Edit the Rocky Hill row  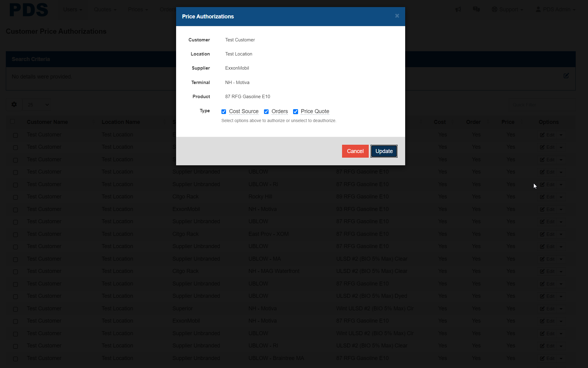click(x=547, y=197)
